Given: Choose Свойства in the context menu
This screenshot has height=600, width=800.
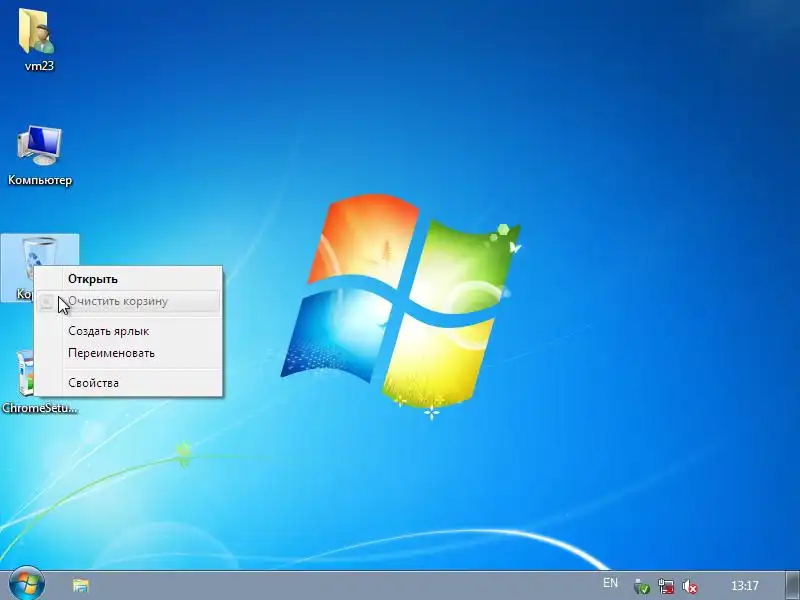Looking at the screenshot, I should coord(128,383).
